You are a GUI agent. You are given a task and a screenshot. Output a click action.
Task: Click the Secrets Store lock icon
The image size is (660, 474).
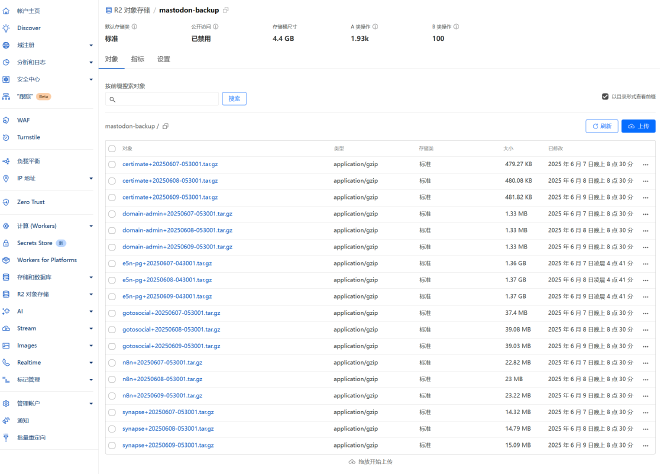tap(6, 243)
